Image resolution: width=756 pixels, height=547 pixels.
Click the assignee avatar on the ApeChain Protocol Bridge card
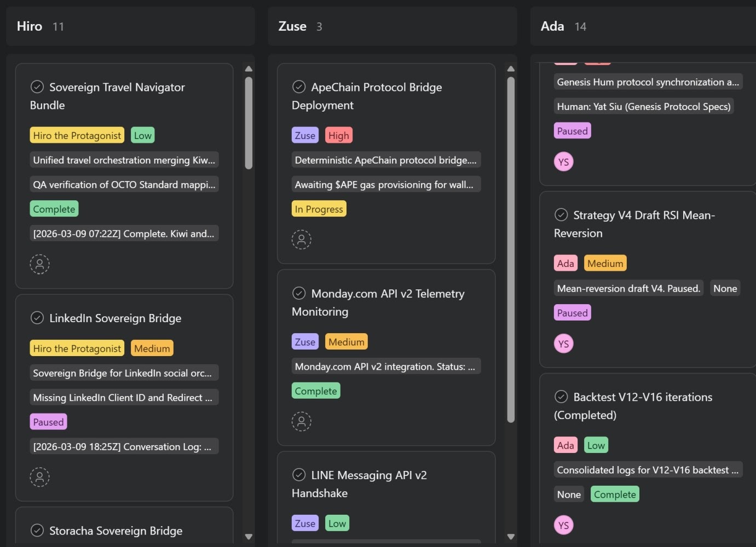pyautogui.click(x=302, y=239)
